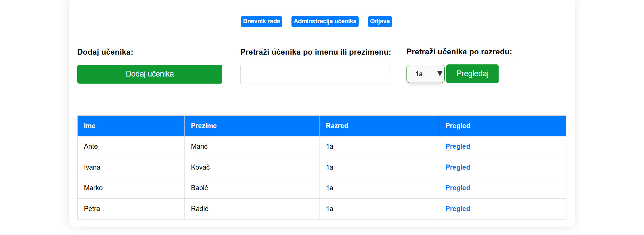The image size is (644, 235).
Task: Click the Ime column header
Action: (x=90, y=126)
